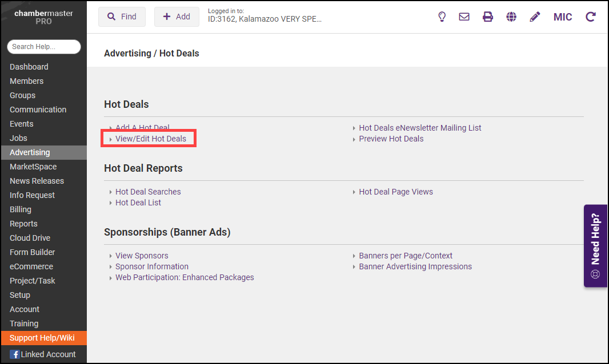The image size is (609, 364).
Task: Click the pencil edit icon
Action: pos(535,17)
